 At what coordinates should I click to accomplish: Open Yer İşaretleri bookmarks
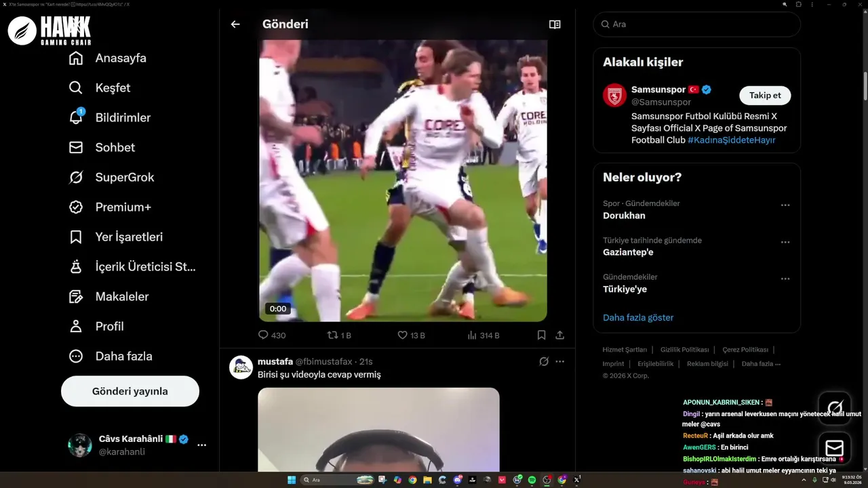[x=116, y=237]
